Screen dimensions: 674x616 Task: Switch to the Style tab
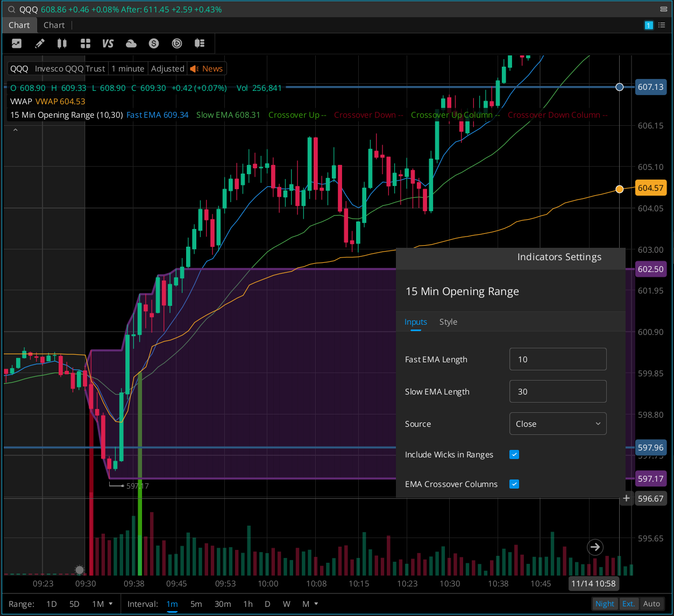click(448, 322)
